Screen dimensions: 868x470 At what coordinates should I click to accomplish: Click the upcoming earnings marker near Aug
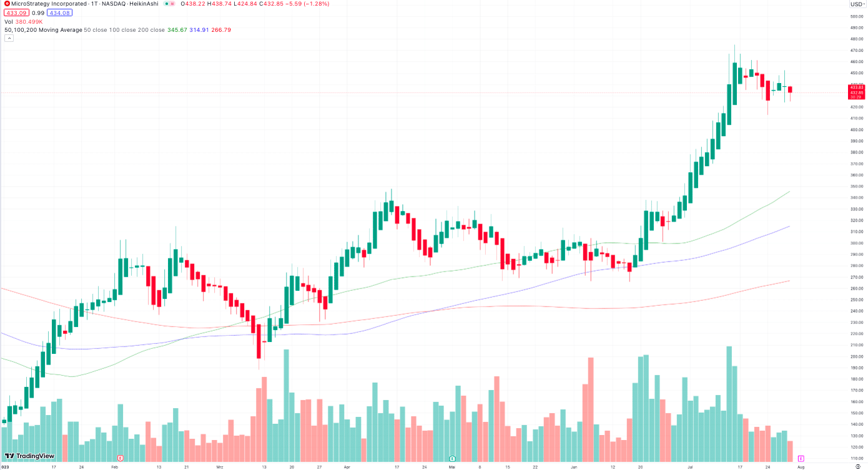click(801, 459)
